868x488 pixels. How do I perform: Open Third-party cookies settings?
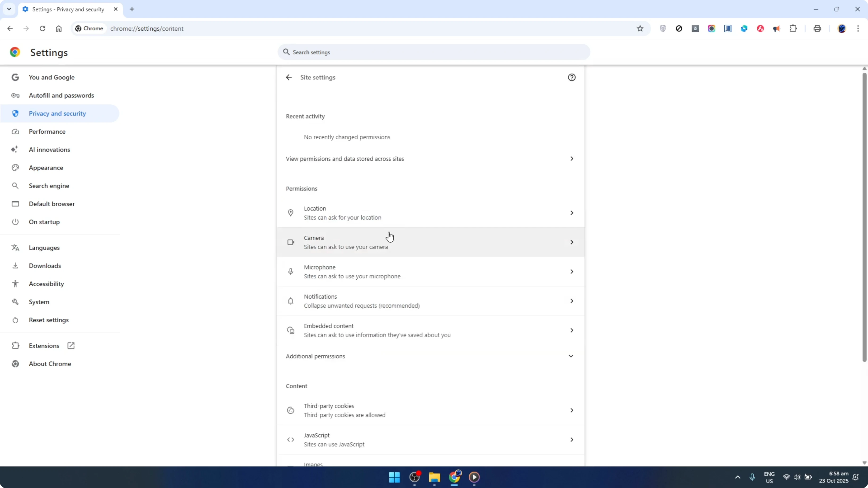point(431,410)
